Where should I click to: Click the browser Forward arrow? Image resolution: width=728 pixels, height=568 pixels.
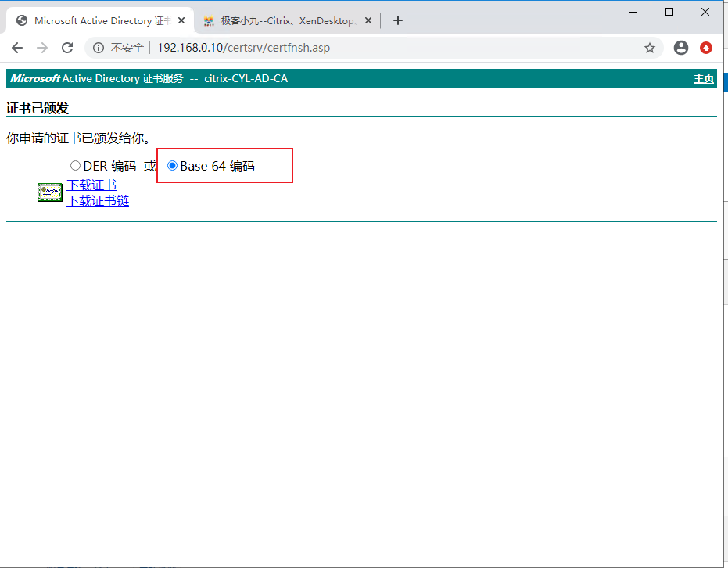coord(42,48)
